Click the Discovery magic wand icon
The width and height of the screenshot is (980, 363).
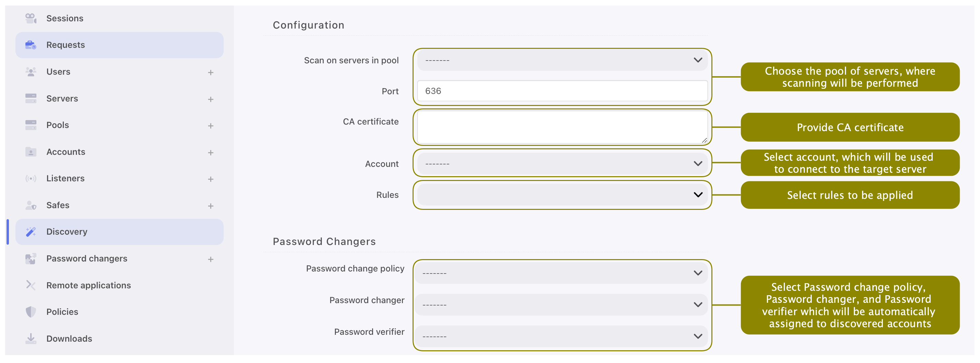tap(31, 232)
